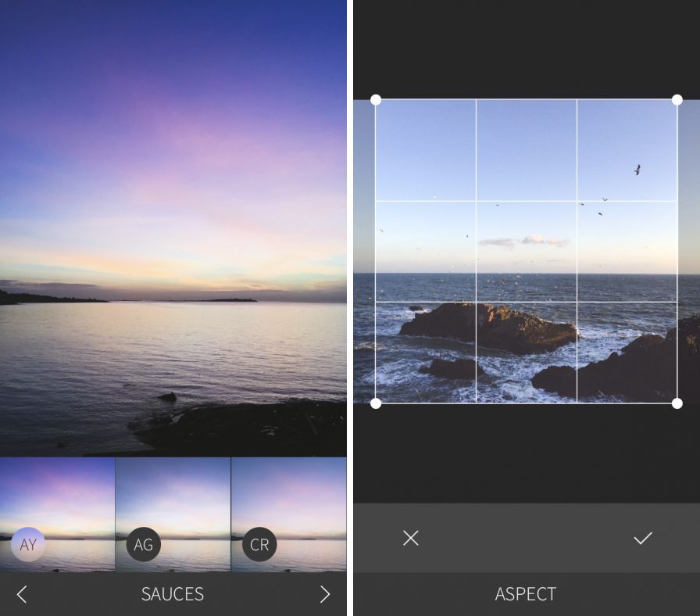Tap the right arrow beside SAUCES
700x616 pixels.
click(324, 594)
